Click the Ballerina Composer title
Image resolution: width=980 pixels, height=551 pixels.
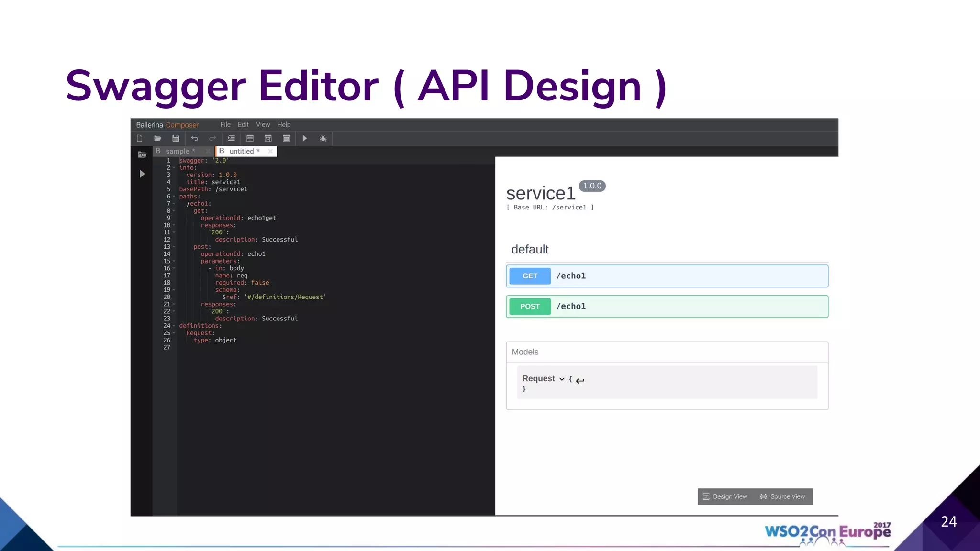pyautogui.click(x=167, y=125)
